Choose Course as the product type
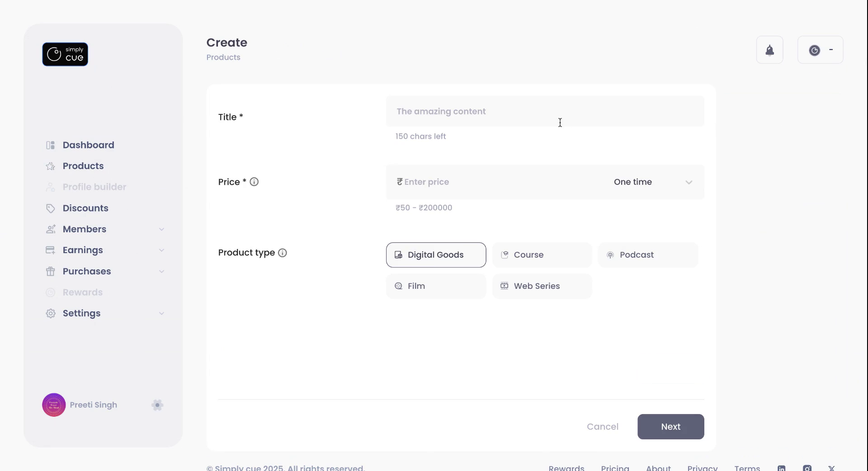The height and width of the screenshot is (471, 868). click(542, 255)
